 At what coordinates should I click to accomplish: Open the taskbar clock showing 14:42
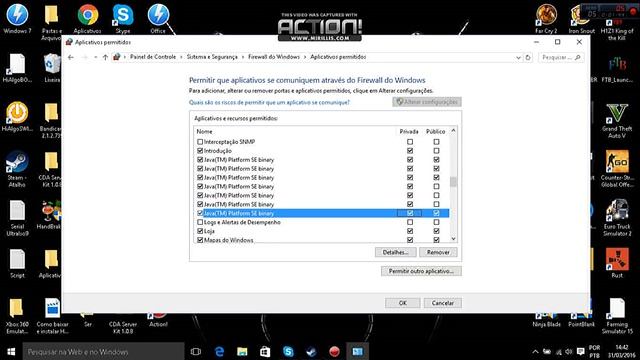(621, 351)
